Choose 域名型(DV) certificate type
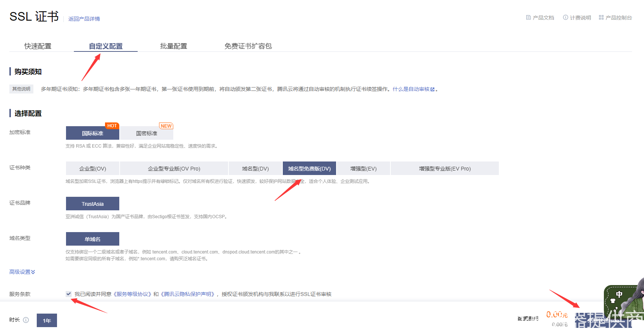 255,168
